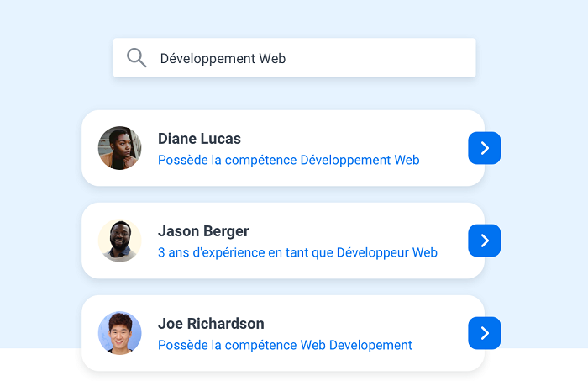
Task: Open "Possède la compétence Développement Web" link
Action: pyautogui.click(x=288, y=160)
